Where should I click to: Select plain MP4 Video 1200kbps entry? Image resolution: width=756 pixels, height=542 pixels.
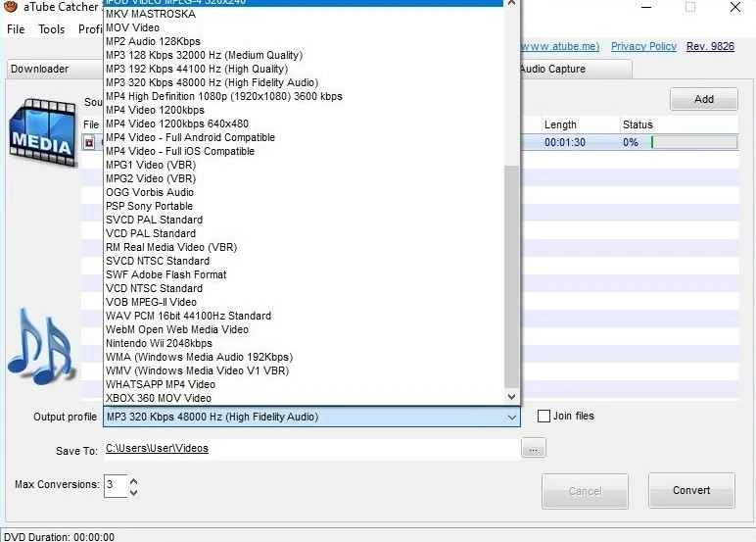tap(304, 110)
